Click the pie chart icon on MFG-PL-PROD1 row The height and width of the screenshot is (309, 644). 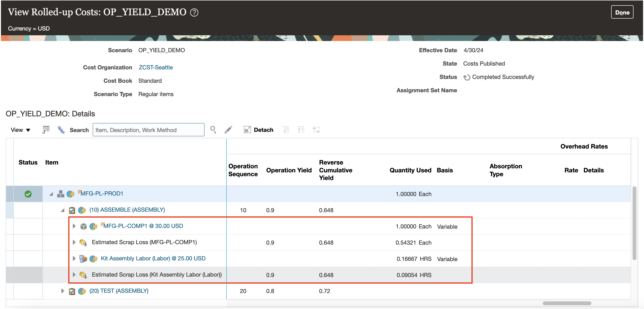(70, 194)
